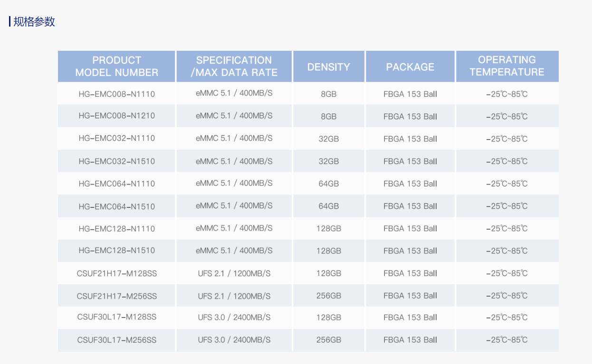The height and width of the screenshot is (364, 592).
Task: Select model HG-EMC008-N1210
Action: [117, 116]
